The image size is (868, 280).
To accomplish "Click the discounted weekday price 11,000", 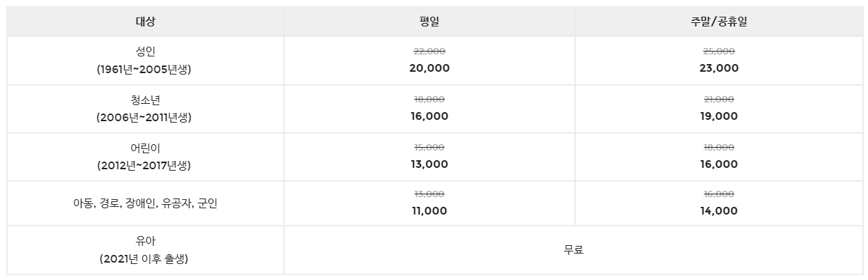I will click(429, 211).
